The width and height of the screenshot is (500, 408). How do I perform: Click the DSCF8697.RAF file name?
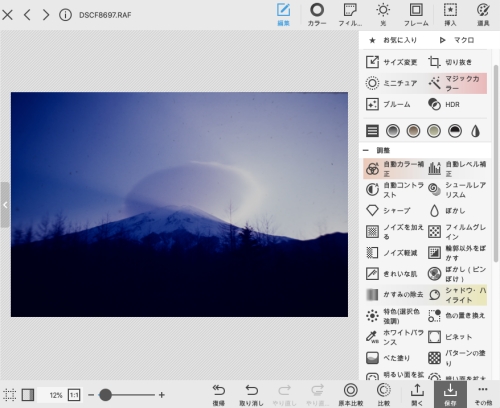point(105,15)
